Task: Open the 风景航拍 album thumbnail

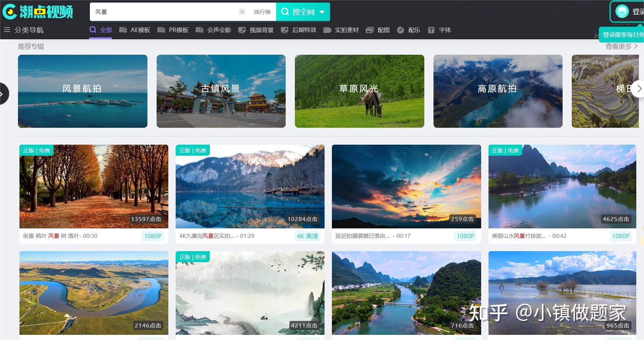Action: tap(83, 91)
